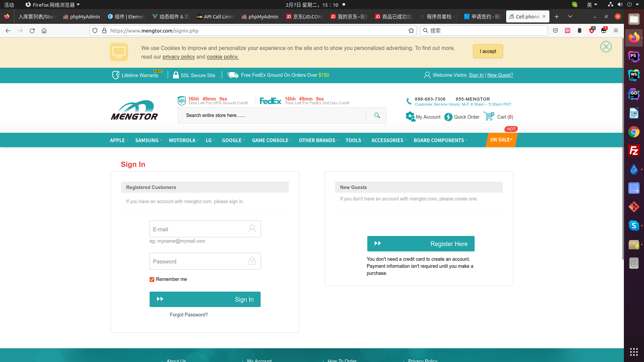Expand the SAMSUNG category menu
644x362 pixels.
[x=149, y=140]
